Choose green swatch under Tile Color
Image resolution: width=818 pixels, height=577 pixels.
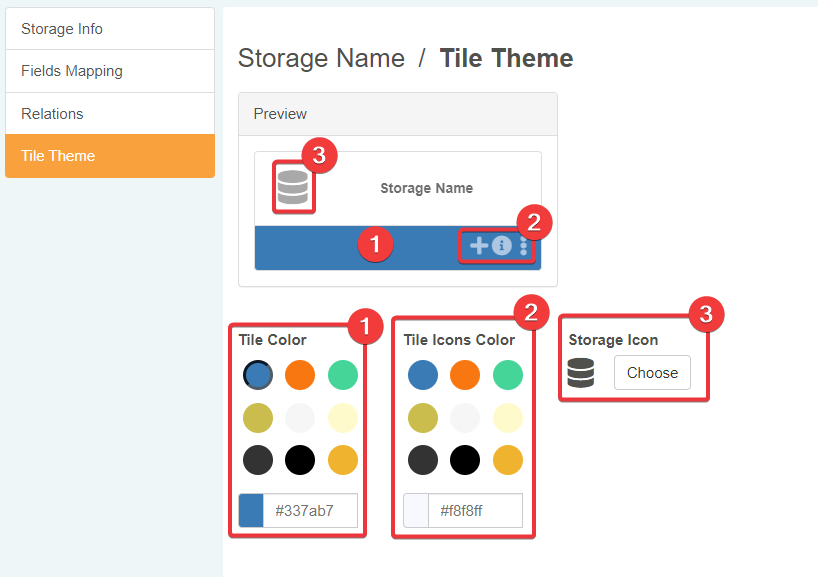pyautogui.click(x=343, y=375)
